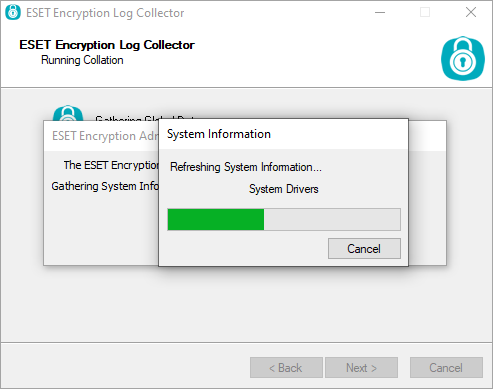
Task: Click the 'ESET Encryption Log Collector' title bar text
Action: coord(105,13)
